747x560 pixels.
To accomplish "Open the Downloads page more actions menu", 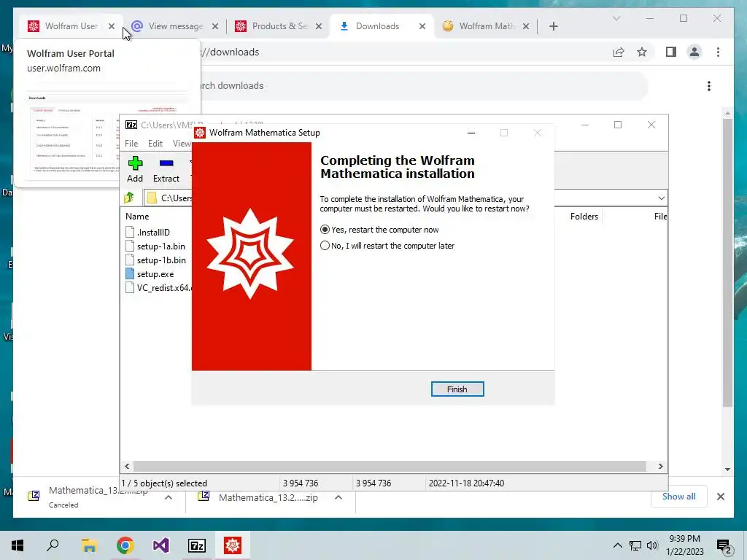I will click(x=709, y=86).
